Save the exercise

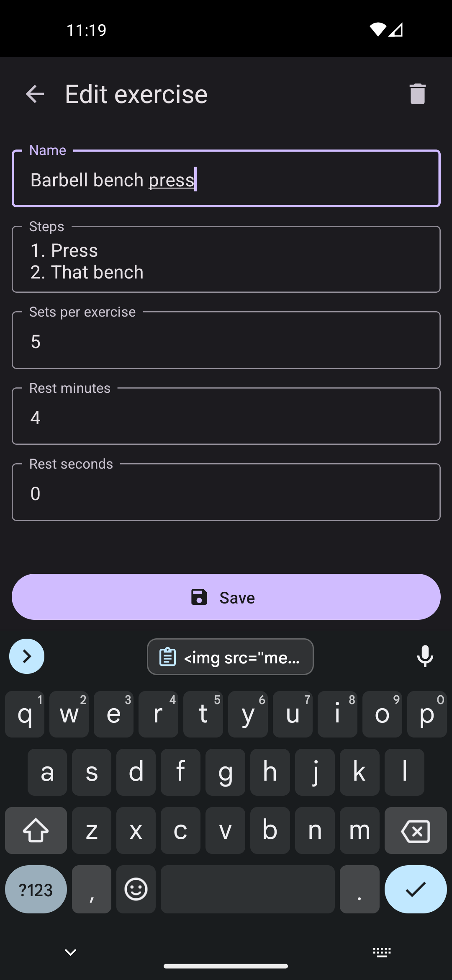point(226,597)
